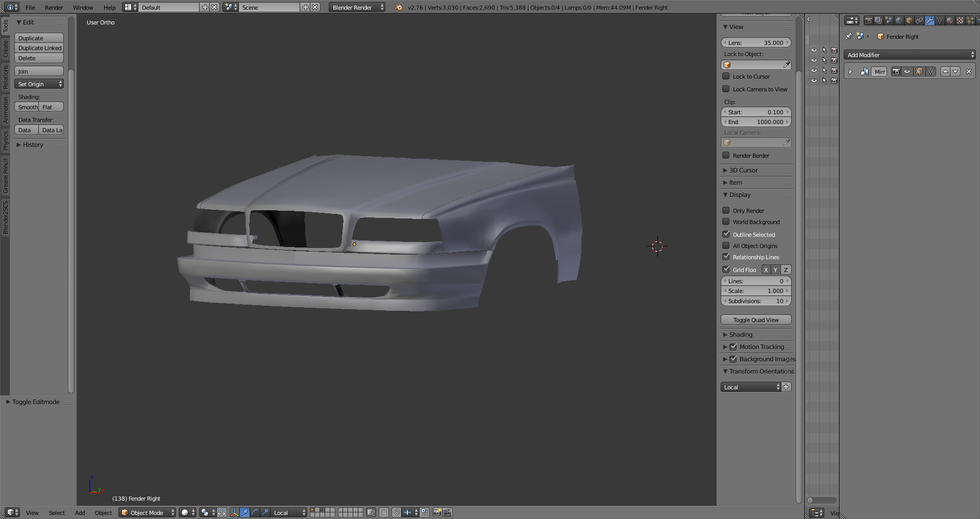Open the Object Mode dropdown

(x=147, y=512)
